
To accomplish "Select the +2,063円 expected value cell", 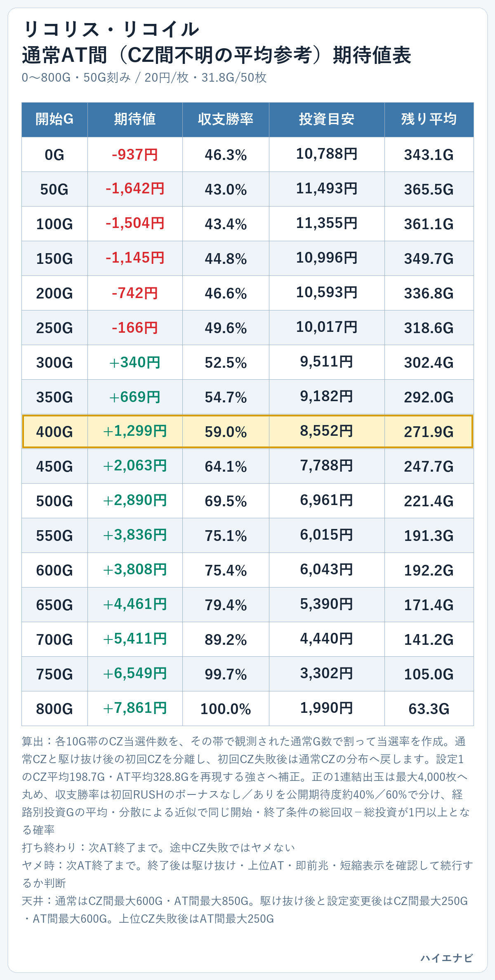I will pyautogui.click(x=135, y=466).
